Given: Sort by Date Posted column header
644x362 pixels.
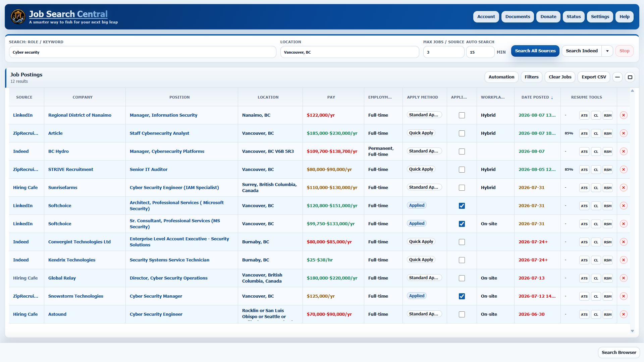Looking at the screenshot, I should 537,97.
